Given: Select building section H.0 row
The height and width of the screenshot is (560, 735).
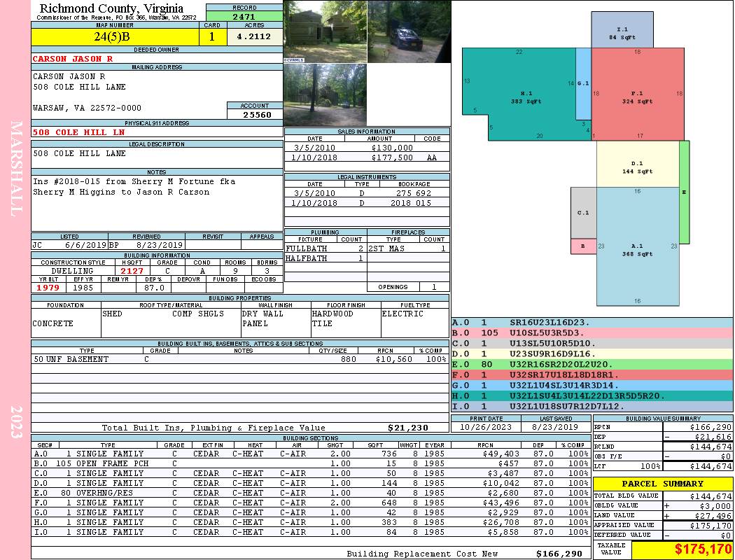Looking at the screenshot, I should pos(310,522).
